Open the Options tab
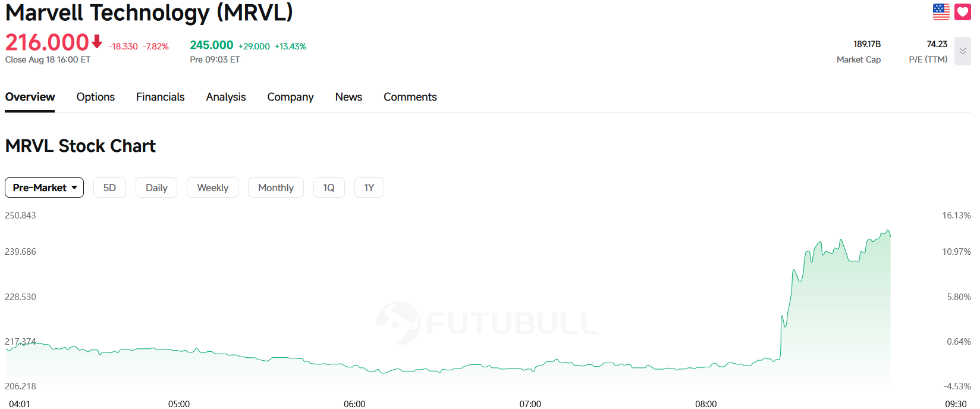The image size is (980, 409). click(x=96, y=97)
